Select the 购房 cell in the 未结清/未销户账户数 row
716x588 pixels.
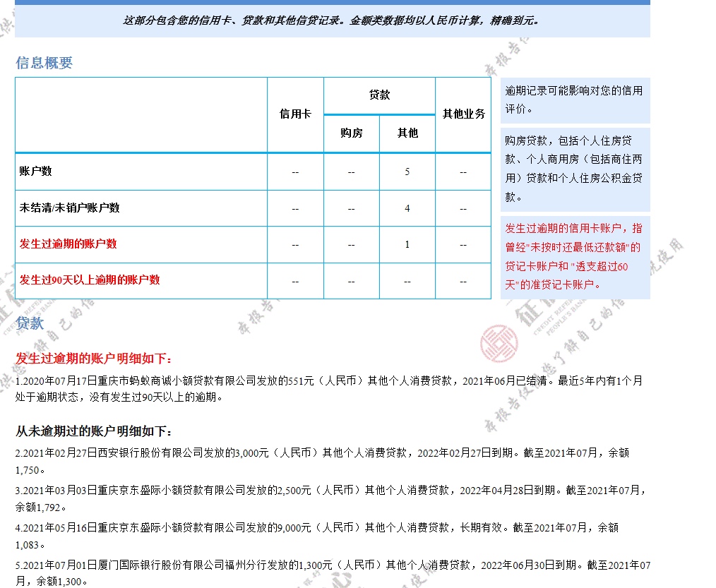[351, 209]
